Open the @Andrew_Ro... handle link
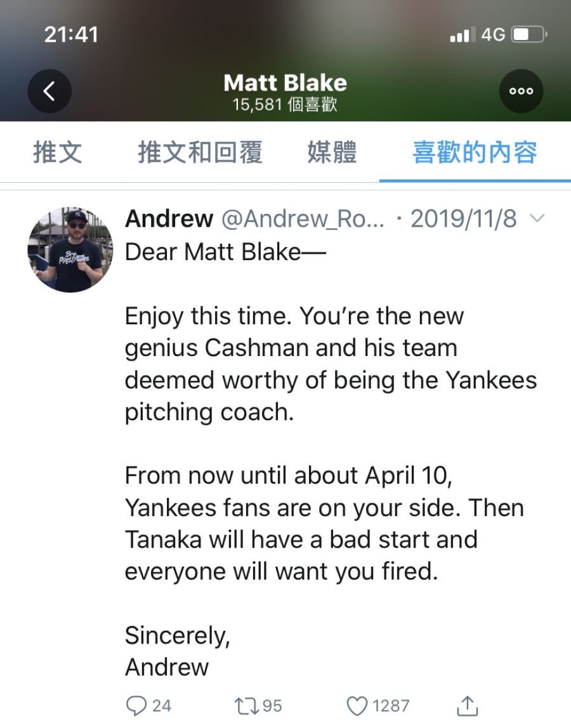The width and height of the screenshot is (571, 728). tap(302, 219)
